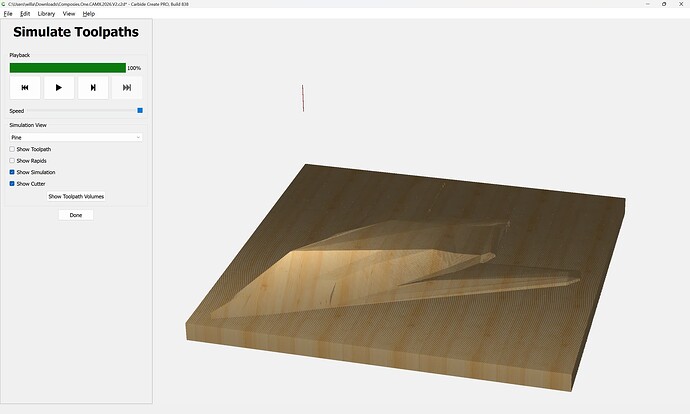Open the View menu

point(69,14)
